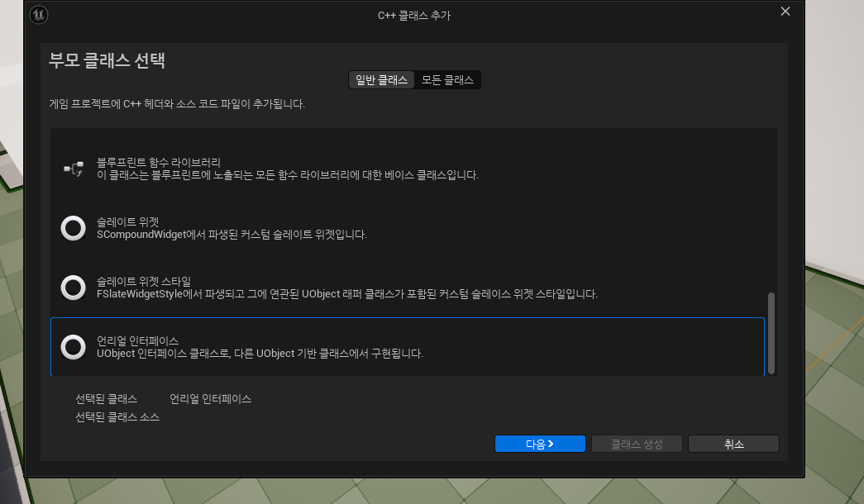Image resolution: width=864 pixels, height=504 pixels.
Task: Click the selected class value 언리얼 인터페이스
Action: [211, 399]
